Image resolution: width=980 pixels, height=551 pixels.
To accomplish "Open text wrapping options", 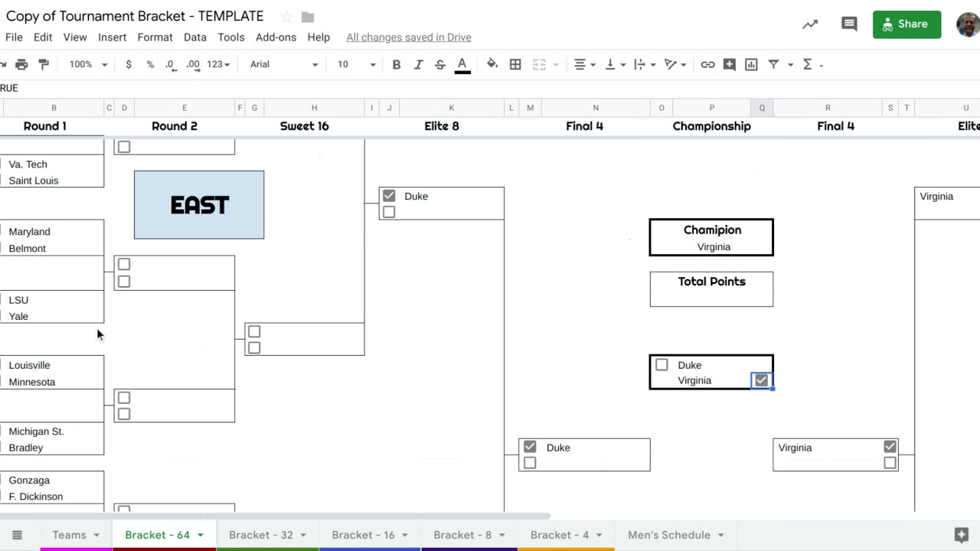I will click(645, 64).
